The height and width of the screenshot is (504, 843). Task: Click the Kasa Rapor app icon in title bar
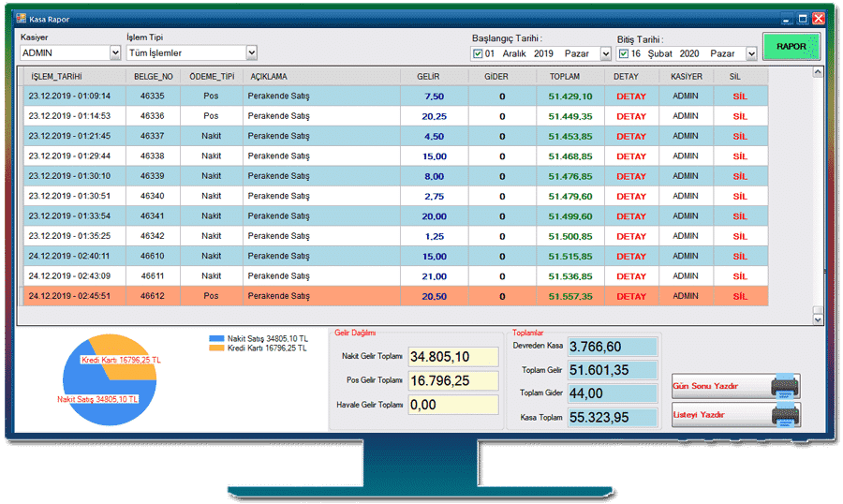coord(22,18)
